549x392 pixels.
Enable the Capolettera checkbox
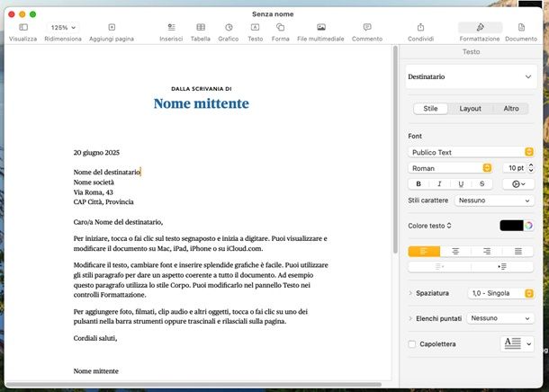(412, 343)
